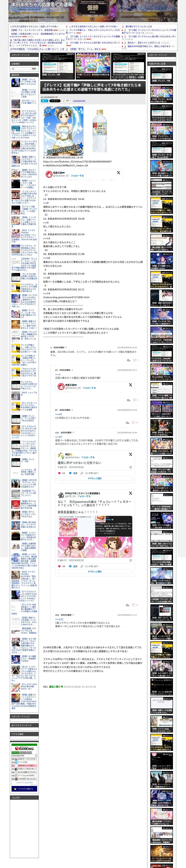Viewport: 186px width, 868px height.
Task: Click フォローする on EFB_GS tweet
Action: [84, 496]
